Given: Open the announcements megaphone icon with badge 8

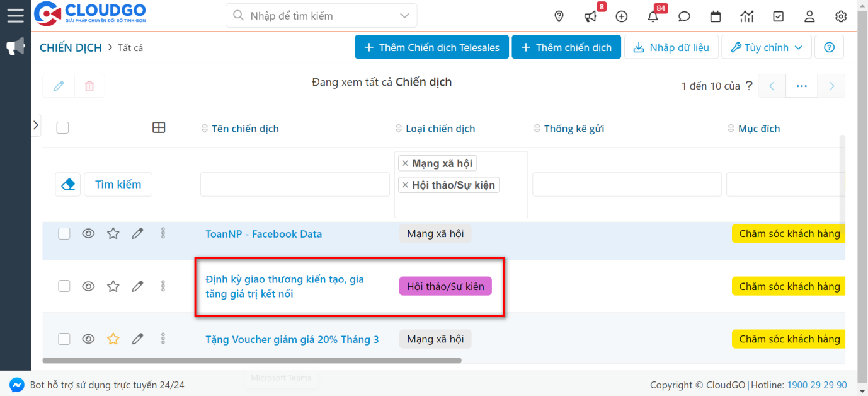Looking at the screenshot, I should [590, 16].
